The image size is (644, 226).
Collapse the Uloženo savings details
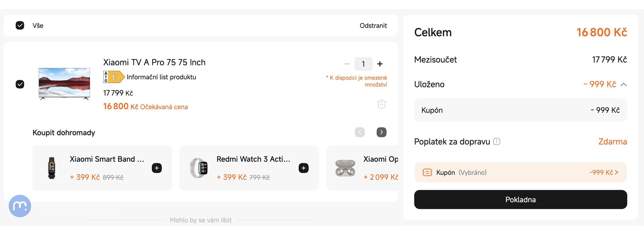coord(624,84)
